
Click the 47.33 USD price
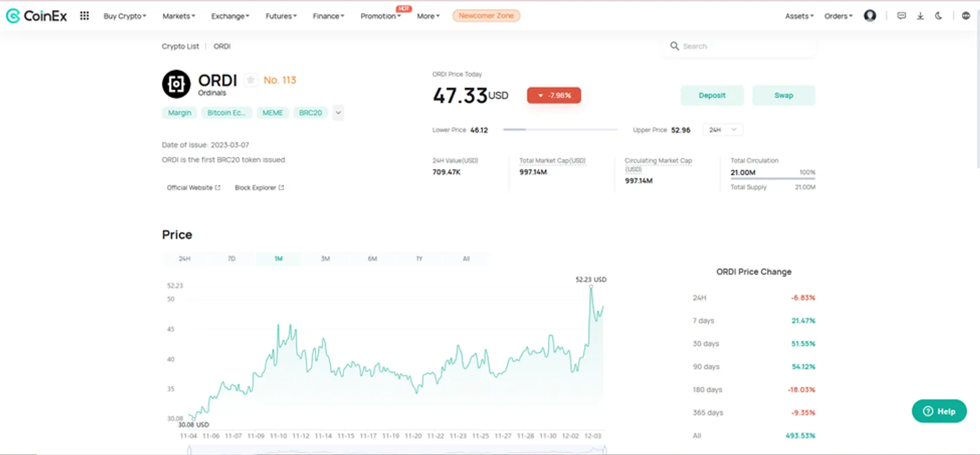[x=470, y=96]
